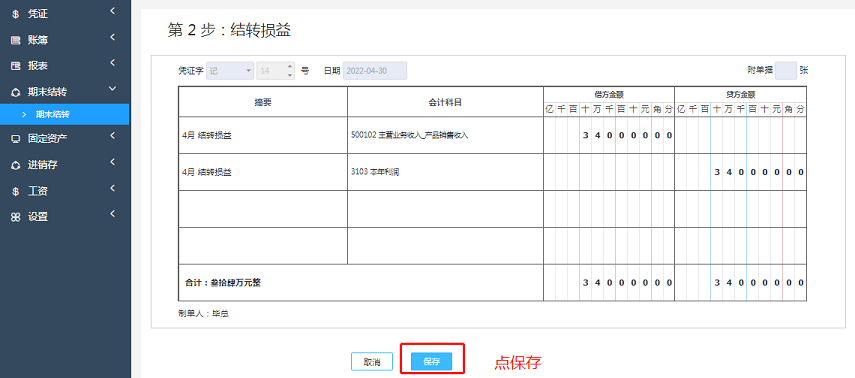Click the 账簿 book icon
This screenshot has height=378, width=855.
coord(15,40)
